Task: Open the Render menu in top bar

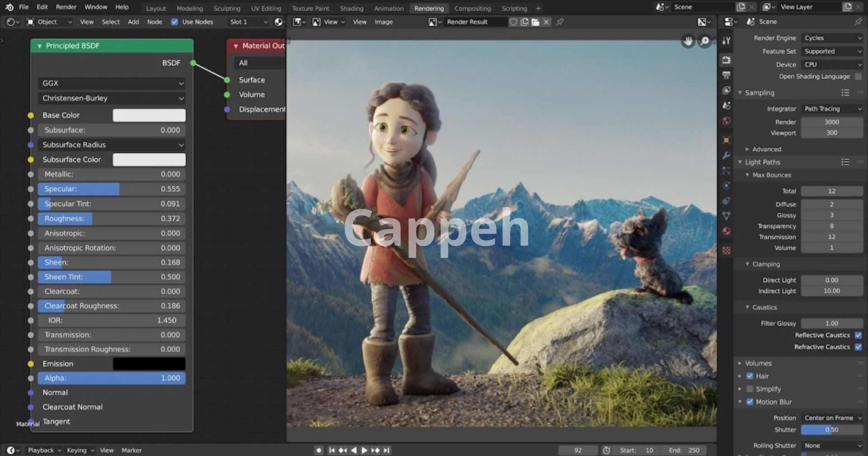Action: (66, 7)
